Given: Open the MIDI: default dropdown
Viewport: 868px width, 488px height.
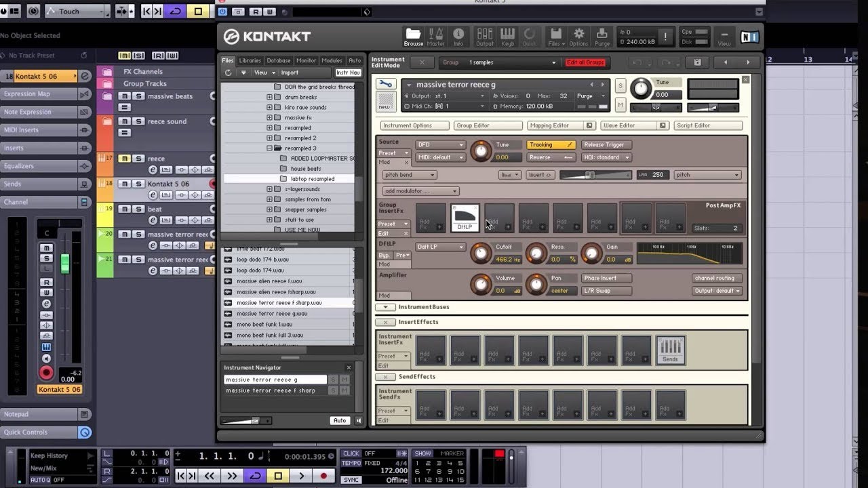Looking at the screenshot, I should [x=441, y=157].
